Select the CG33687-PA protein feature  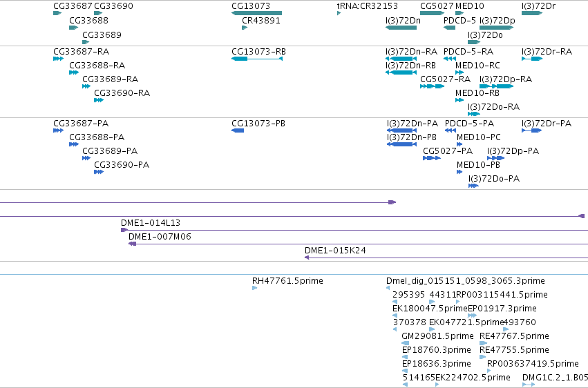pos(58,130)
